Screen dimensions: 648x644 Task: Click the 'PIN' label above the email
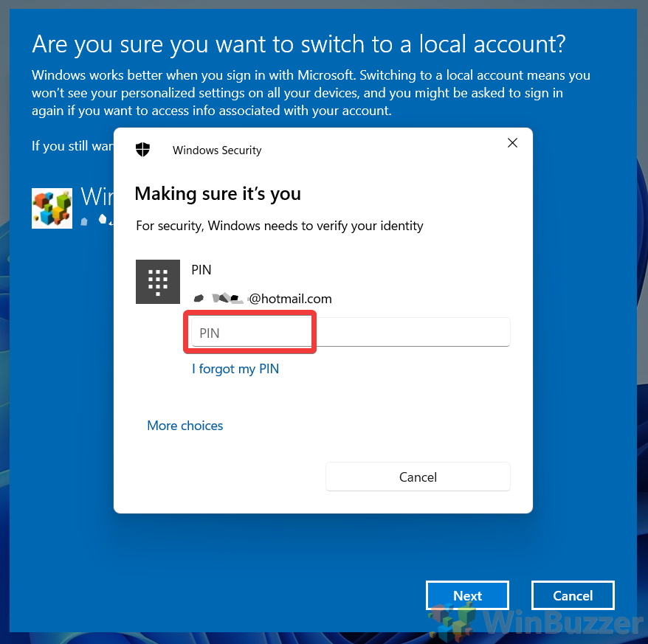[x=201, y=270]
